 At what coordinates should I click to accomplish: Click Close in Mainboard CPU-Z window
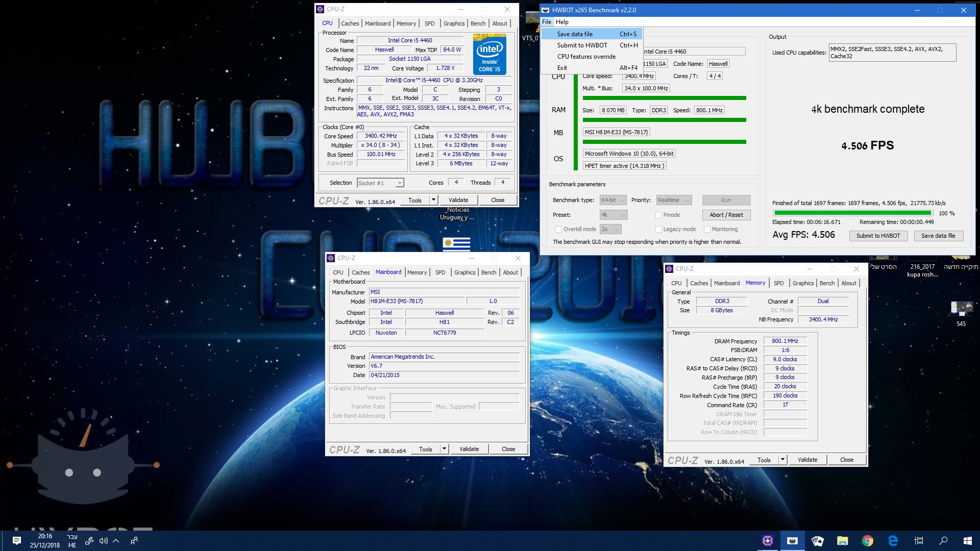508,449
